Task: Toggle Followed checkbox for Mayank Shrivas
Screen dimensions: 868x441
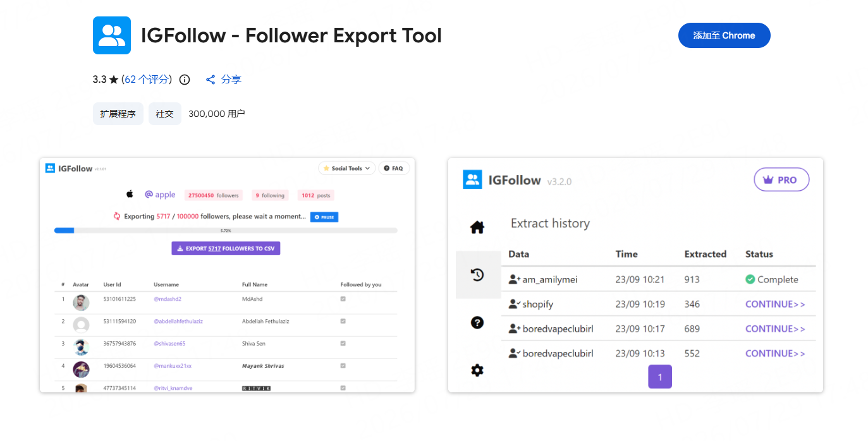Action: [x=343, y=365]
